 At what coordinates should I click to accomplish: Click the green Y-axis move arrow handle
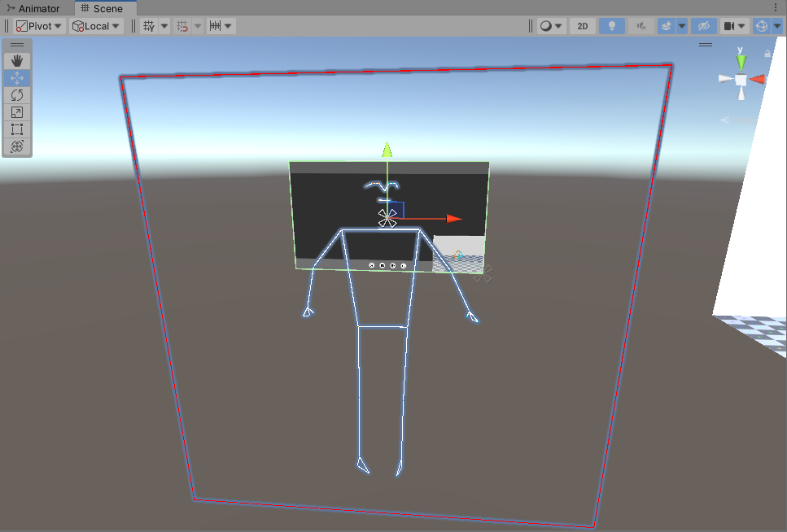click(387, 150)
